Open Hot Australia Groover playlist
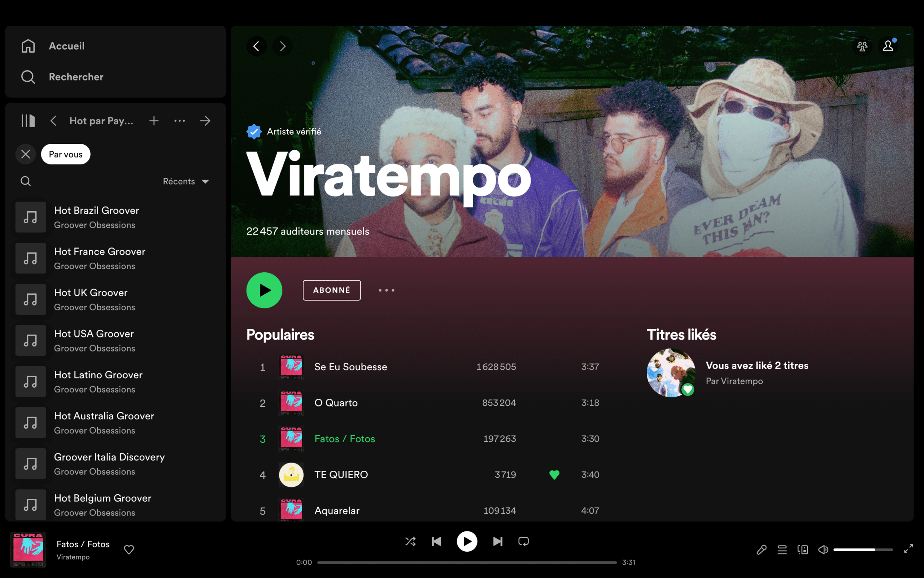Screen dimensions: 924x578 click(115, 423)
